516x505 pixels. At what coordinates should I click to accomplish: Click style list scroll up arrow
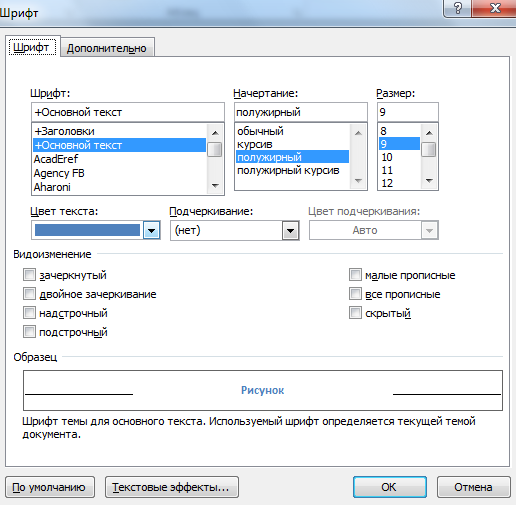click(358, 133)
